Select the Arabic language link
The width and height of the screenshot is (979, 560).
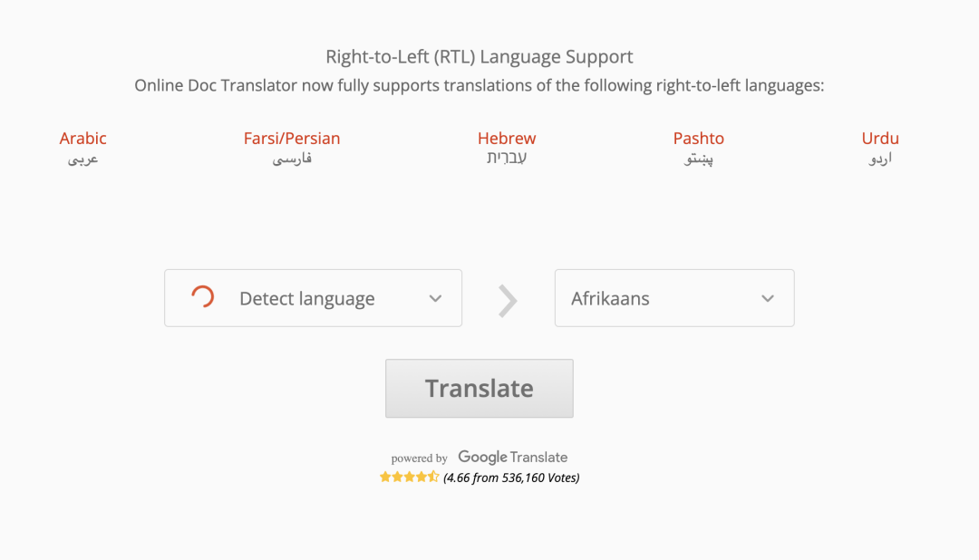click(82, 138)
